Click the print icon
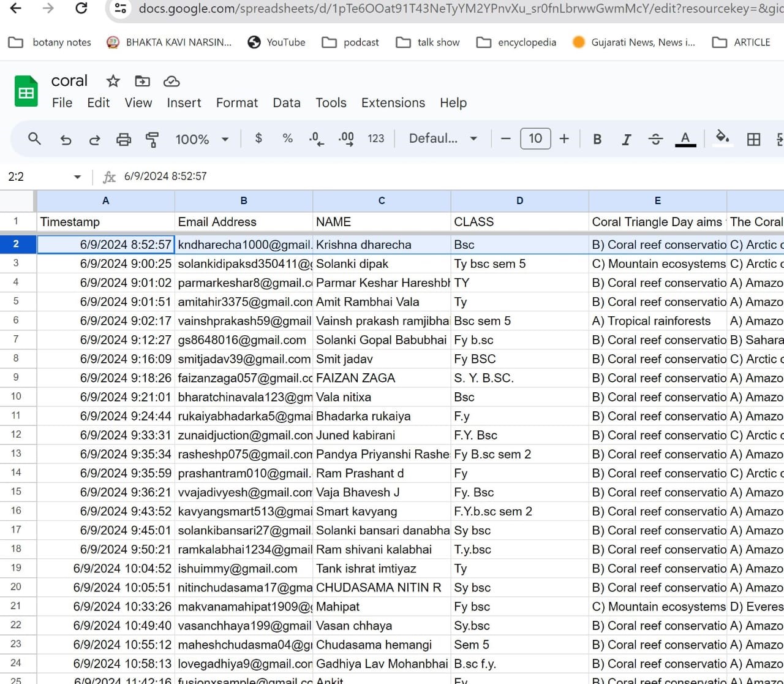Viewport: 784px width, 684px height. (124, 140)
